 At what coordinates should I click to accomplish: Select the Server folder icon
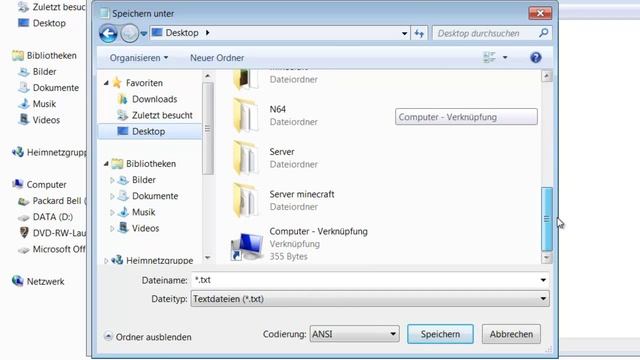click(x=245, y=158)
